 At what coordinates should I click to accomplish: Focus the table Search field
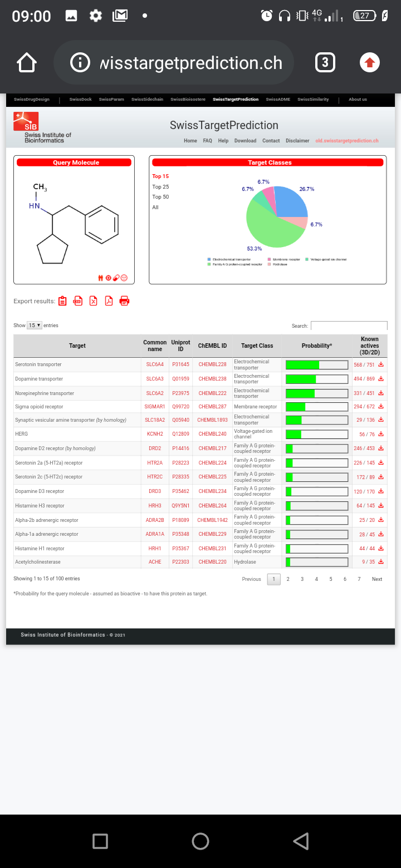click(x=349, y=325)
